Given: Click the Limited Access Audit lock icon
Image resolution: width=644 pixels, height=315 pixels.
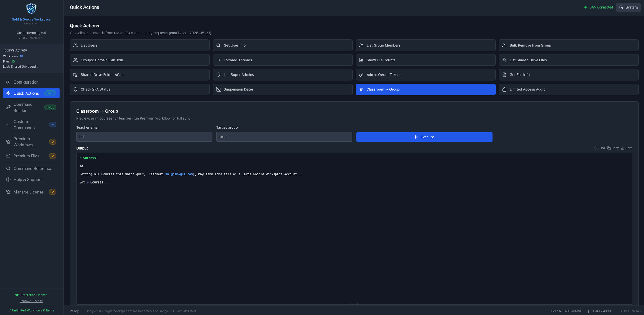Looking at the screenshot, I should point(504,89).
